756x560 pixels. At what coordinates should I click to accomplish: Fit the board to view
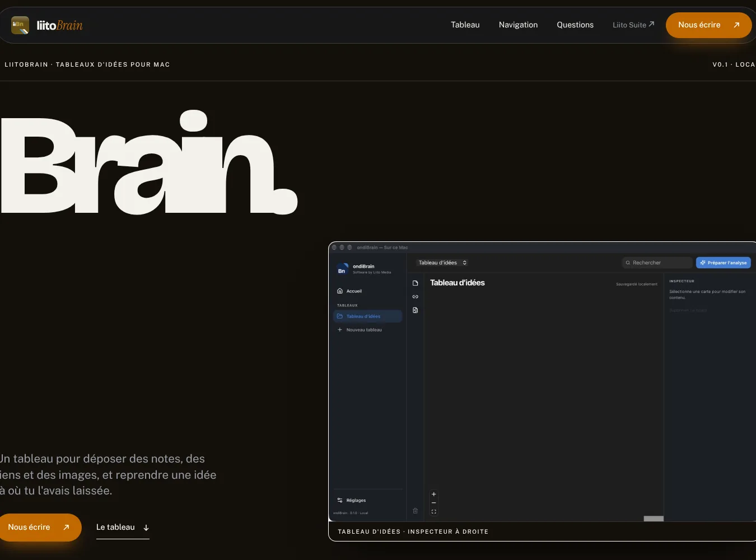click(434, 512)
